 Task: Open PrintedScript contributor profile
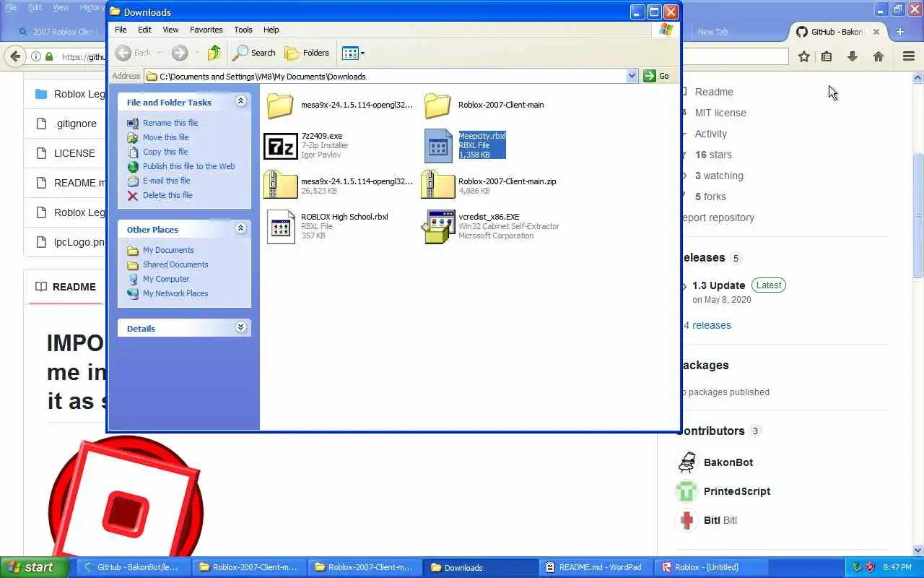[737, 491]
